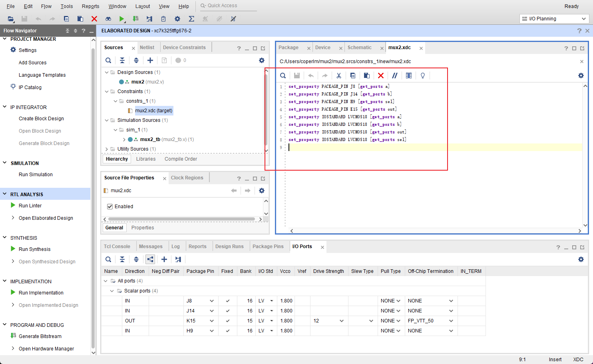Search inside the XDC editor with magnifier icon
Viewport: 593px width, 364px height.
[x=283, y=76]
